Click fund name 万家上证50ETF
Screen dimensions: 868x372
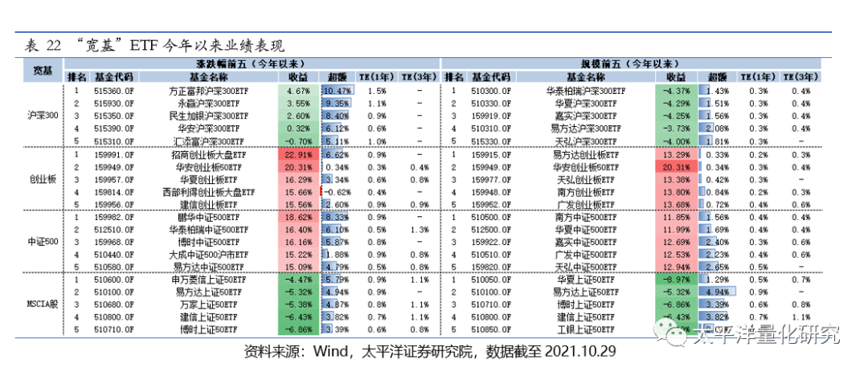pos(209,305)
